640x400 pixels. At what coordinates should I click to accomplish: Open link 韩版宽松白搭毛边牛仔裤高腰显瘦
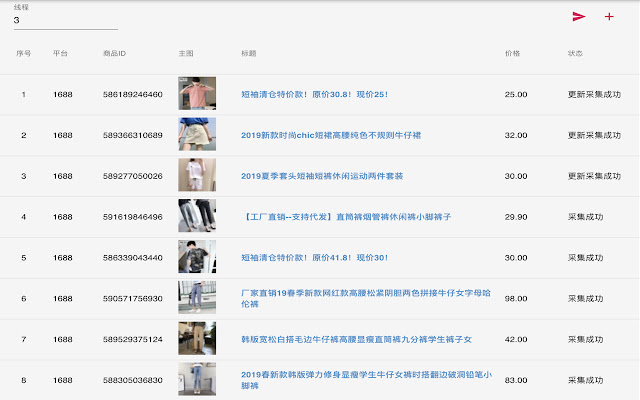coord(356,339)
